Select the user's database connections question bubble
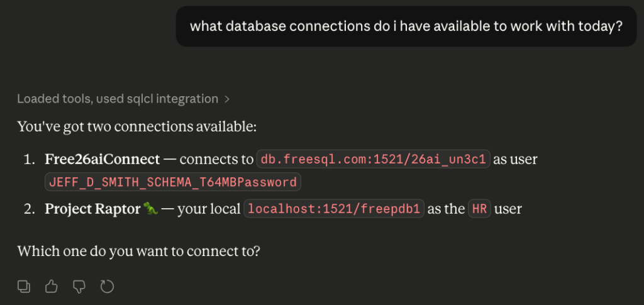Screen dimensions: 644x305 click(406, 26)
